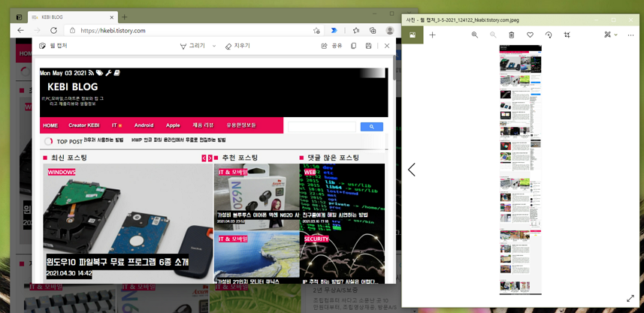Image resolution: width=644 pixels, height=313 pixels.
Task: Save the web capture with disk icon
Action: coord(368,46)
